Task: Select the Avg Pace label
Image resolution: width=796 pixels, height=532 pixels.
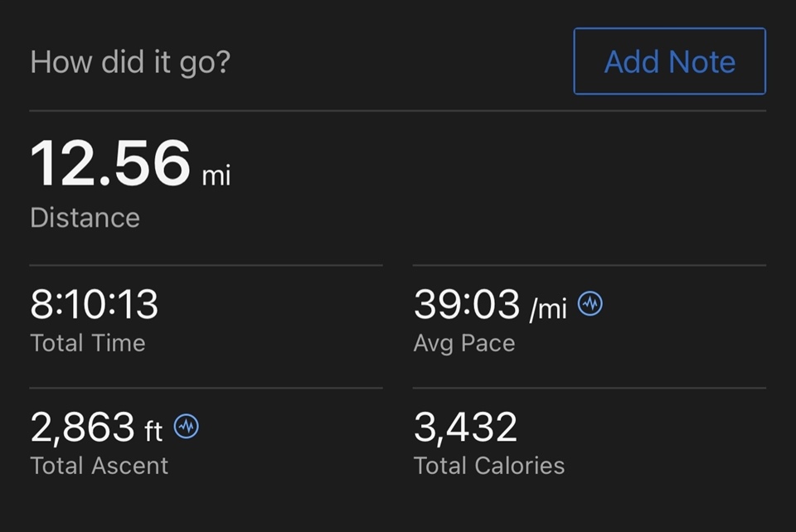Action: 464,344
